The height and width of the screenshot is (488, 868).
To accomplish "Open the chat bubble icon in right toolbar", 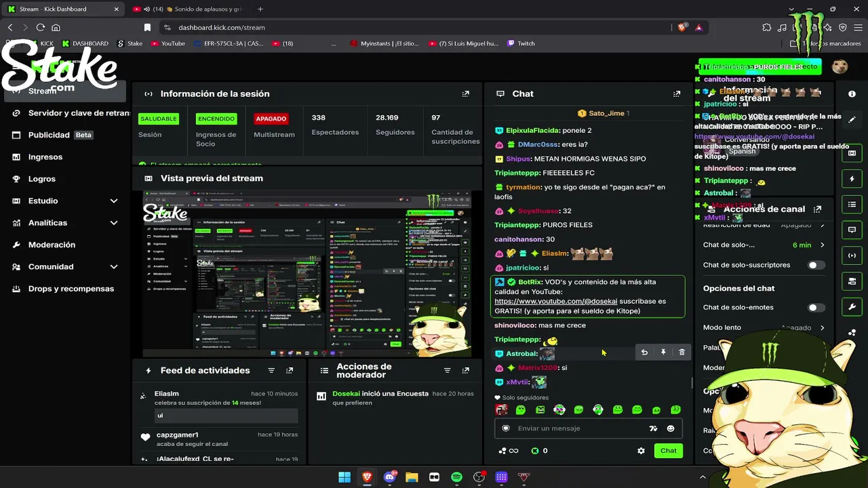I will [x=852, y=230].
